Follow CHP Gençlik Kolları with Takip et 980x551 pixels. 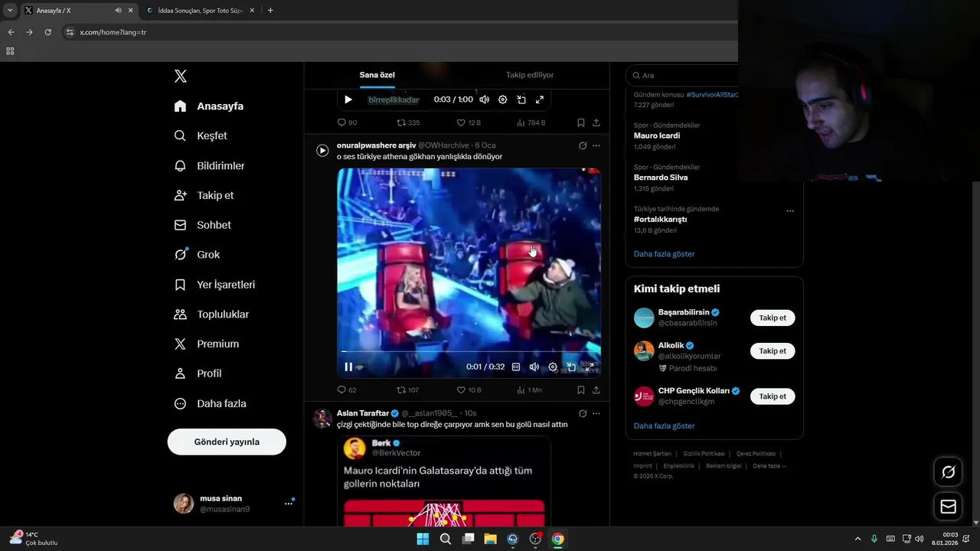[773, 396]
